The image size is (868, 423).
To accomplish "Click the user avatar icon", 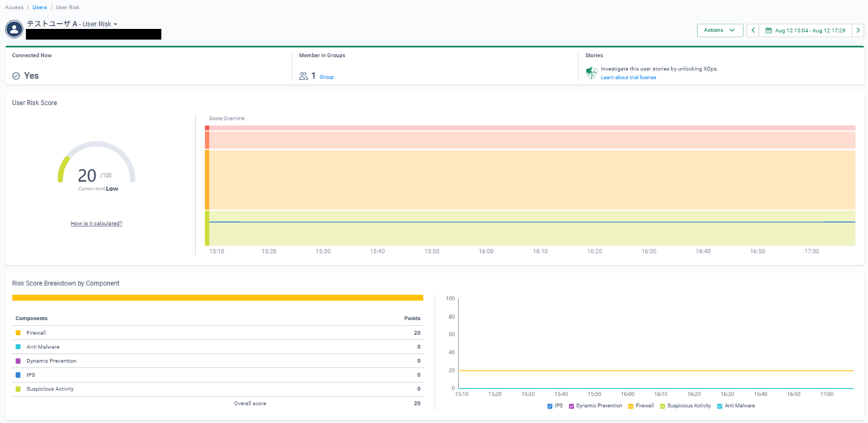I will [x=14, y=29].
